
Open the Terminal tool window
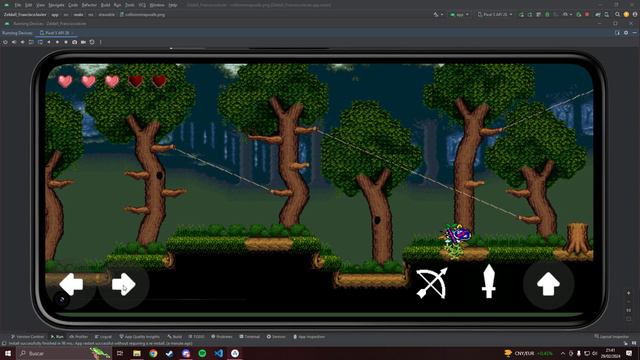[249, 337]
